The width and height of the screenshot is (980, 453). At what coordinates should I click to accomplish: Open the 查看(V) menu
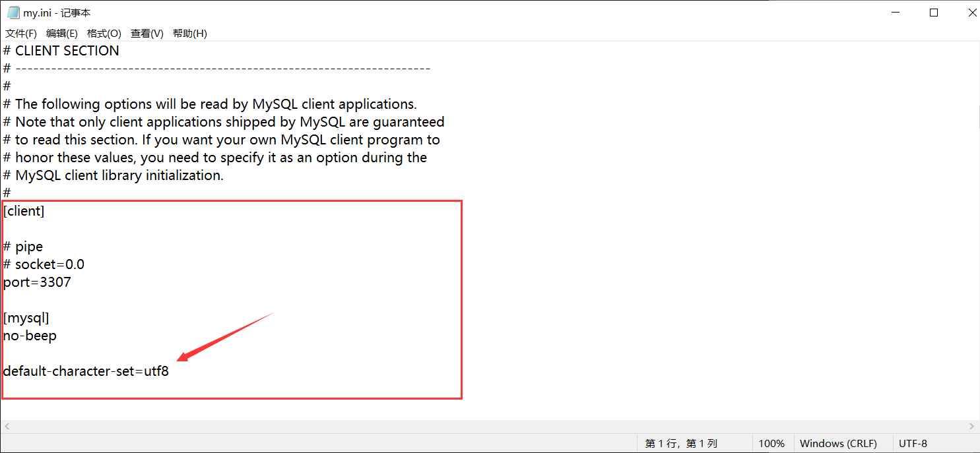coord(147,34)
